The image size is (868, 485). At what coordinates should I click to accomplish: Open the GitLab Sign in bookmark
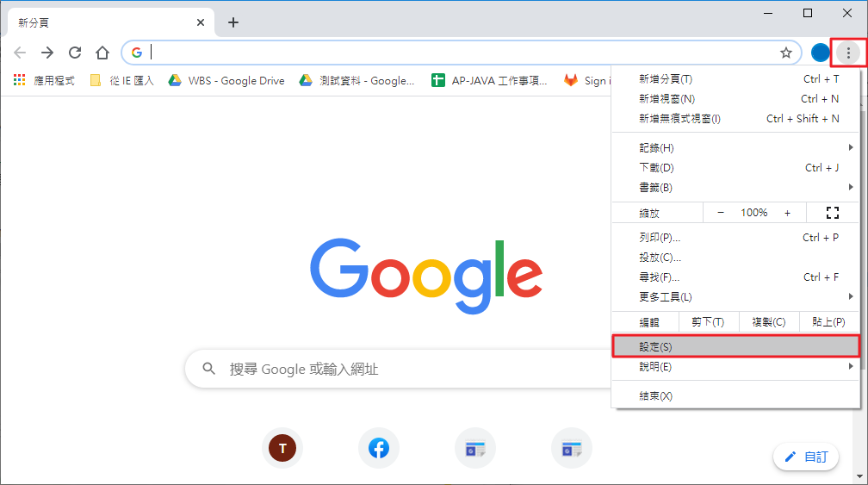pos(586,81)
